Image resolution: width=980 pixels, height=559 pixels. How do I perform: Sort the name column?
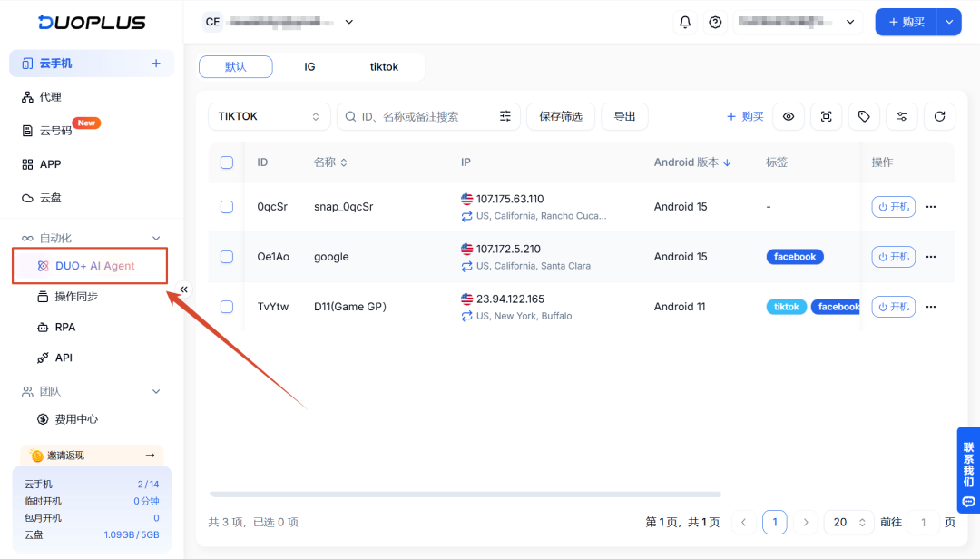[344, 162]
